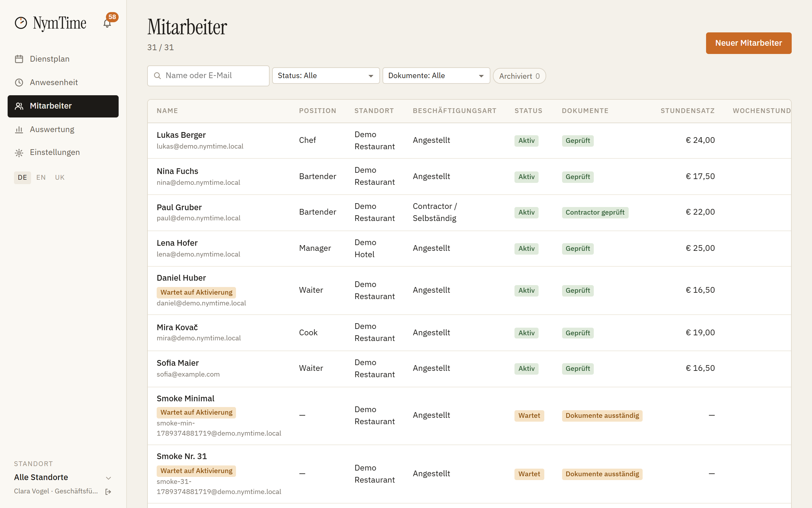The height and width of the screenshot is (508, 812).
Task: Click the Contractor geprüft badge
Action: (x=595, y=212)
